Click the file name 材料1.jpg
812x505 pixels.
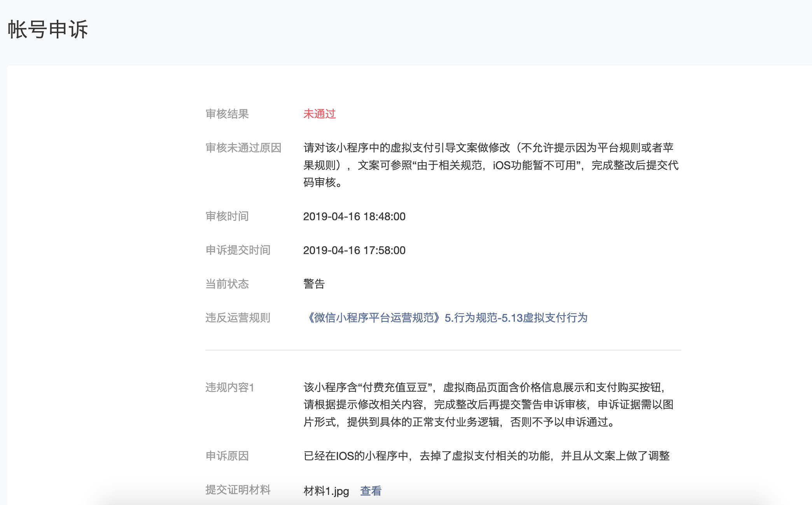click(x=326, y=491)
